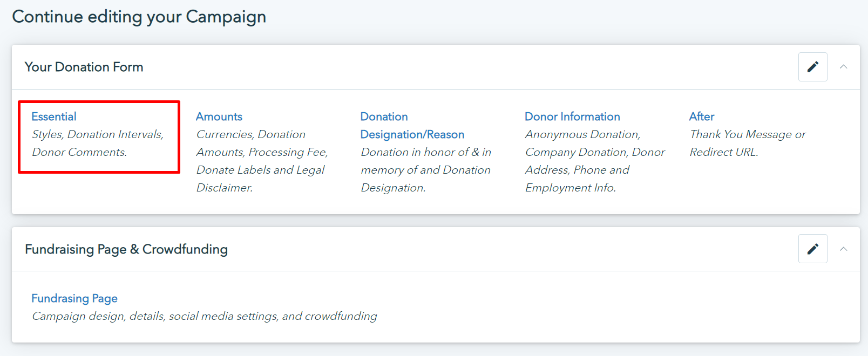Click the 'Thank You Message or Redirect URL' text
Image resolution: width=868 pixels, height=356 pixels.
pyautogui.click(x=748, y=143)
